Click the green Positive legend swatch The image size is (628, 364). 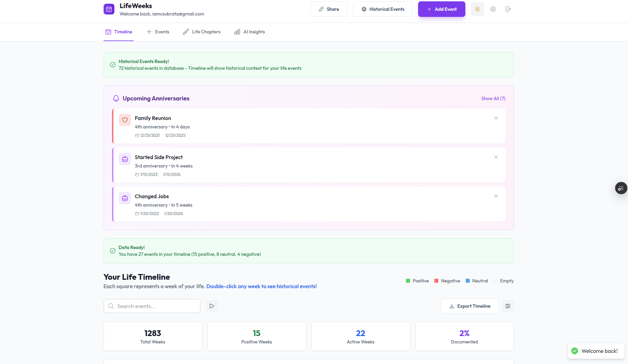408,281
